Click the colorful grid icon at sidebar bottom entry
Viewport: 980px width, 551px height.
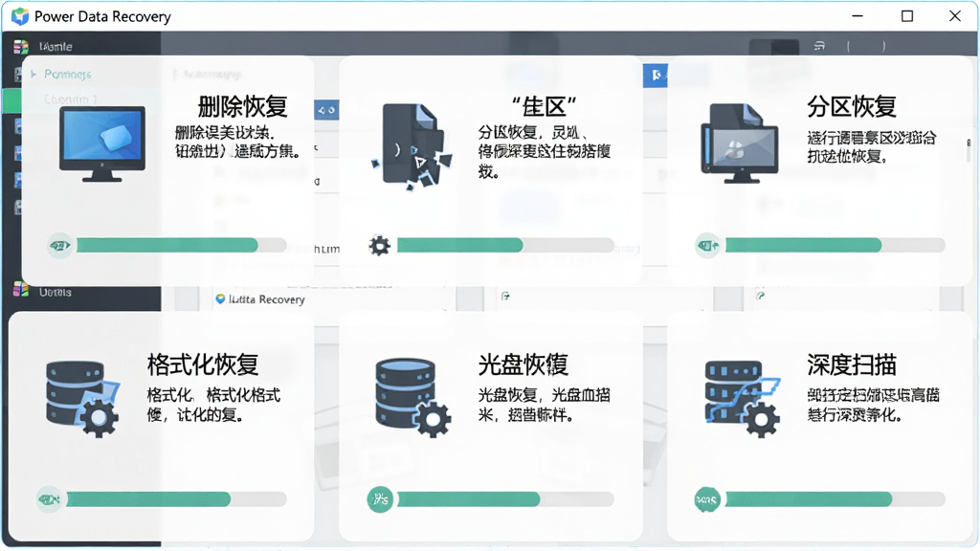point(21,289)
